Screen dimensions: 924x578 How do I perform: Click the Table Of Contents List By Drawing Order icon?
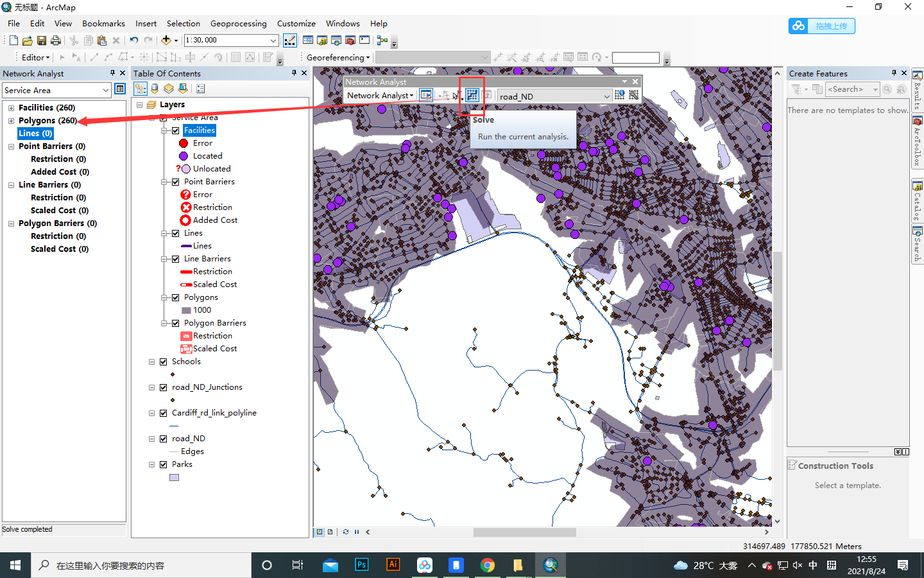[140, 89]
